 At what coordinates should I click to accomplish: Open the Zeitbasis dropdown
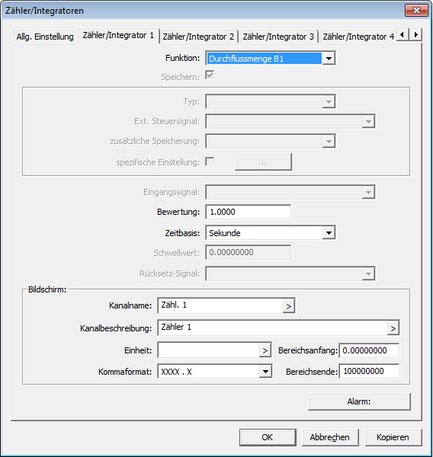[x=270, y=233]
